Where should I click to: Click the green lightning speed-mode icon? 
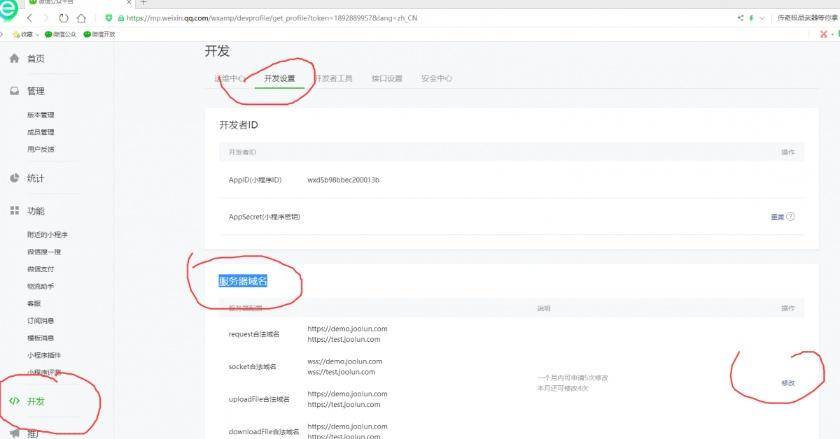(751, 18)
